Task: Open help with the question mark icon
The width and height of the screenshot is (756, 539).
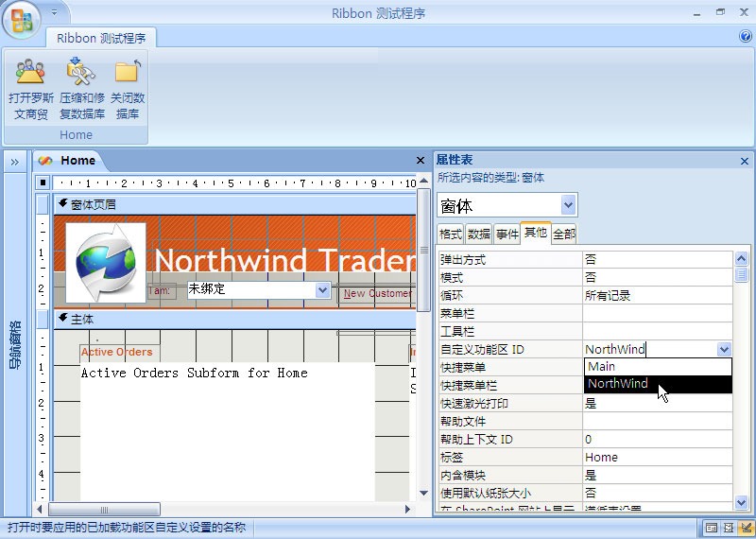Action: pos(745,36)
